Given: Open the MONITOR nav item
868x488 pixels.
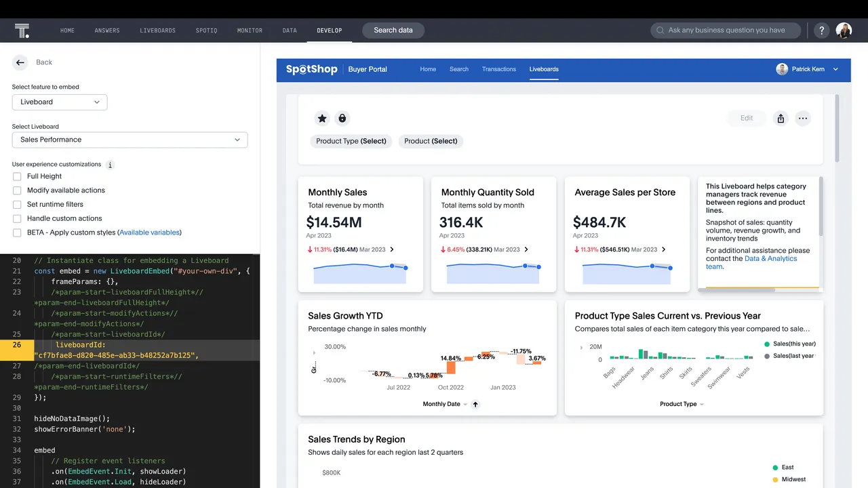Looking at the screenshot, I should click(x=250, y=30).
